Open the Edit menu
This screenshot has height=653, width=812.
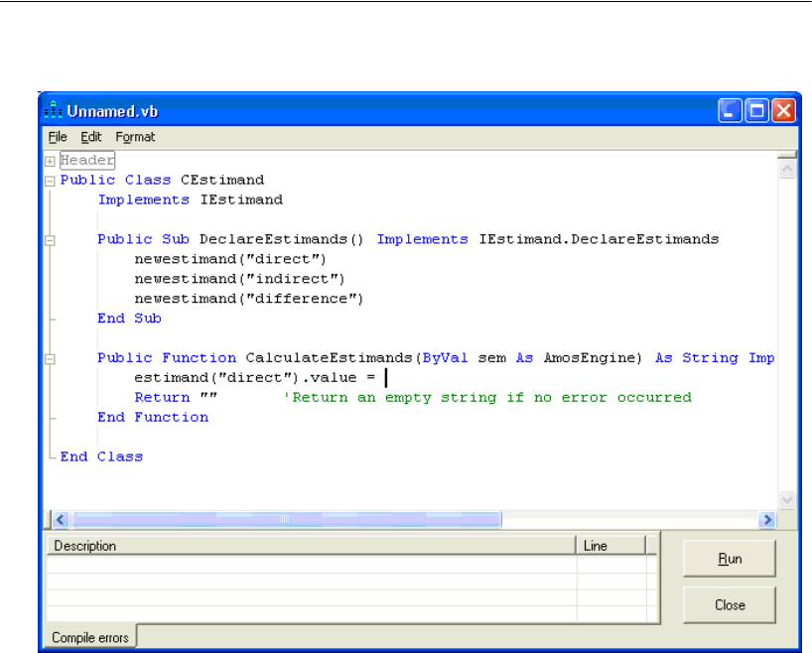point(90,137)
